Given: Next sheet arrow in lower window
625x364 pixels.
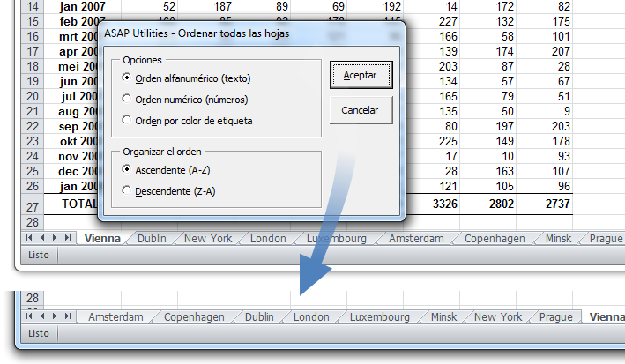Looking at the screenshot, I should (x=55, y=316).
